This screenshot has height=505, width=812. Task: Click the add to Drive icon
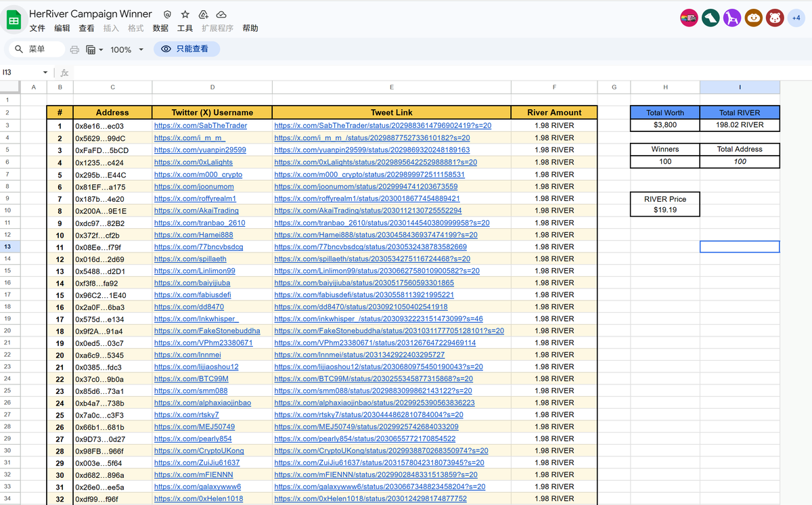pos(203,14)
